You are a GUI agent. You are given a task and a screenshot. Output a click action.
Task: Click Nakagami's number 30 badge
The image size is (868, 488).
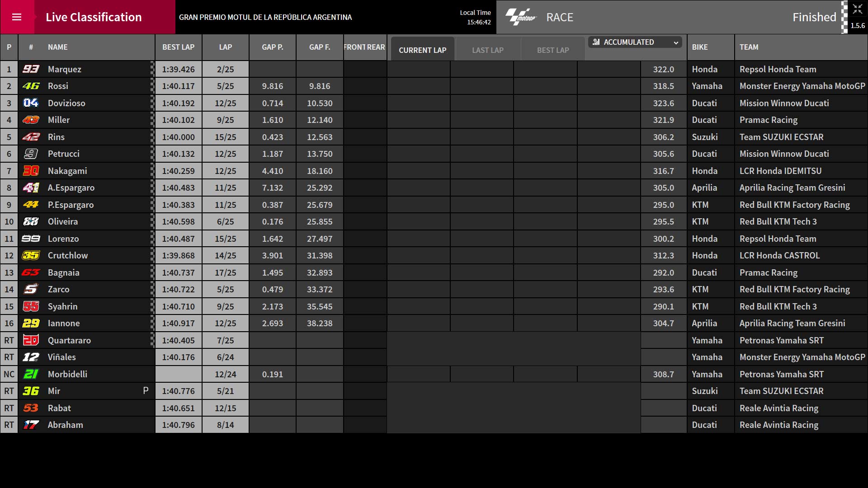coord(31,171)
